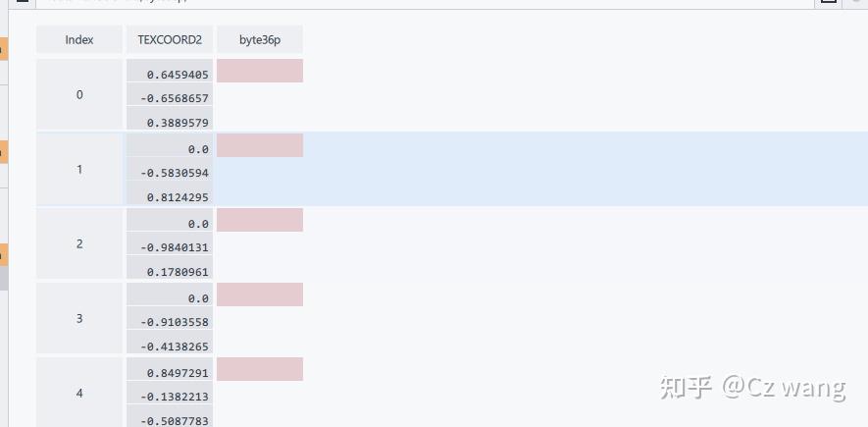Click the pink byte36p cell in row 2
The width and height of the screenshot is (868, 427).
coord(260,220)
